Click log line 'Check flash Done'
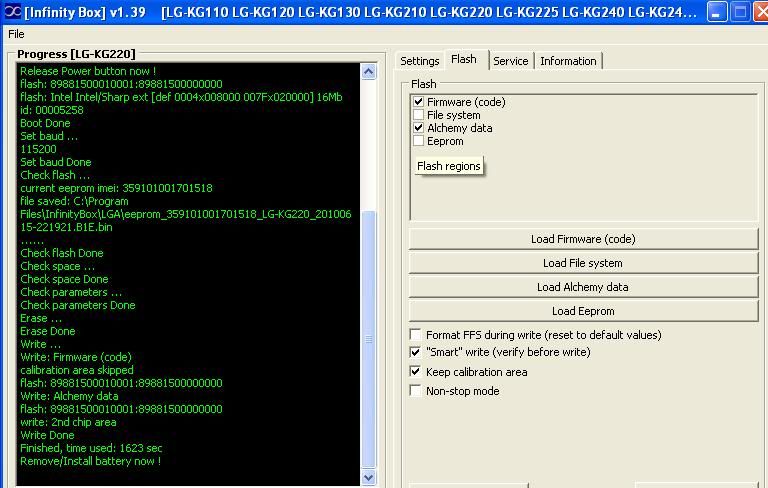 [62, 253]
